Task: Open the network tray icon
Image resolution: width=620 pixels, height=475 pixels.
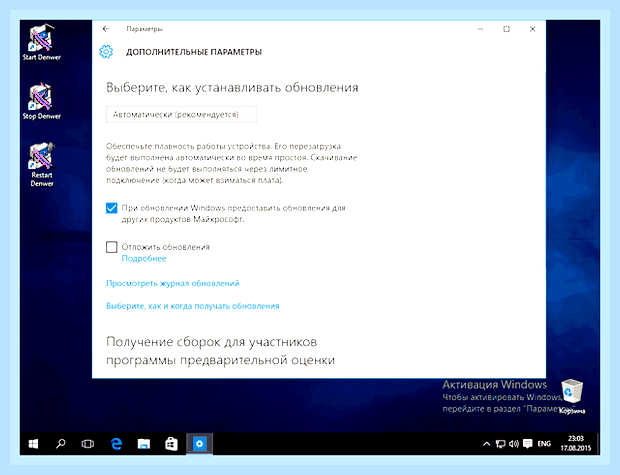Action: (501, 444)
